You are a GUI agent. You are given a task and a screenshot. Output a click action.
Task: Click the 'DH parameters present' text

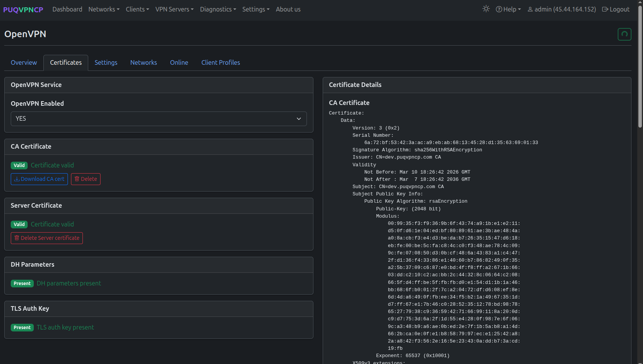click(69, 283)
